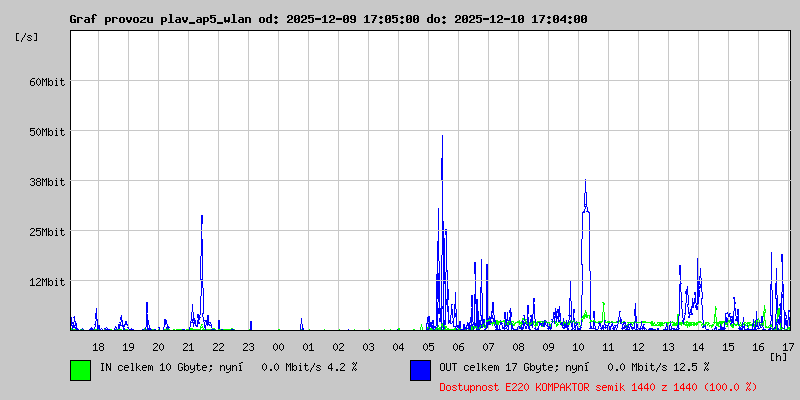The image size is (800, 400).
Task: Click the blue OUT legend color swatch
Action: point(420,370)
